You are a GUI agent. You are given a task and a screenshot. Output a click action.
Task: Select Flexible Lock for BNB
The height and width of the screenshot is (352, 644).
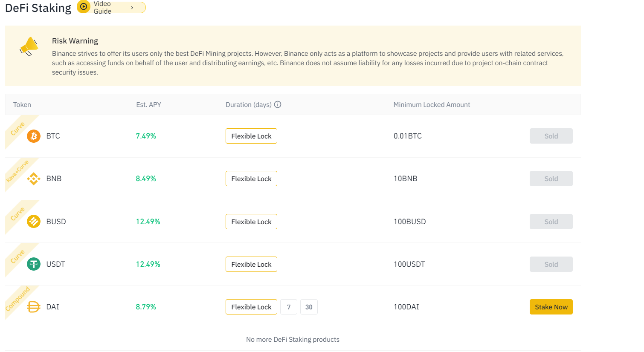coord(251,179)
